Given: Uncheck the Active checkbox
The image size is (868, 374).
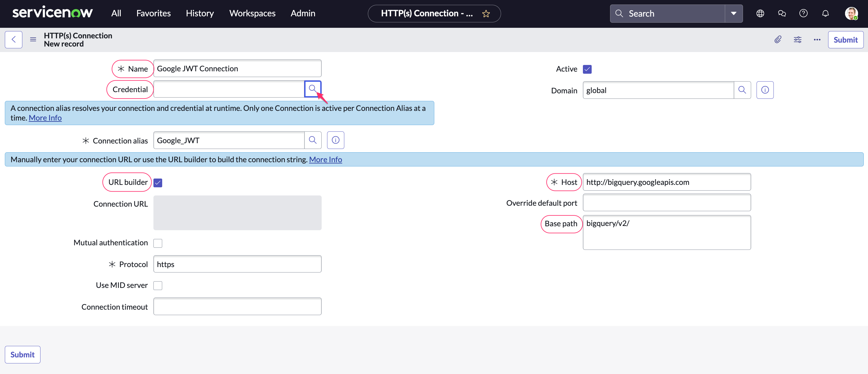Looking at the screenshot, I should (587, 69).
